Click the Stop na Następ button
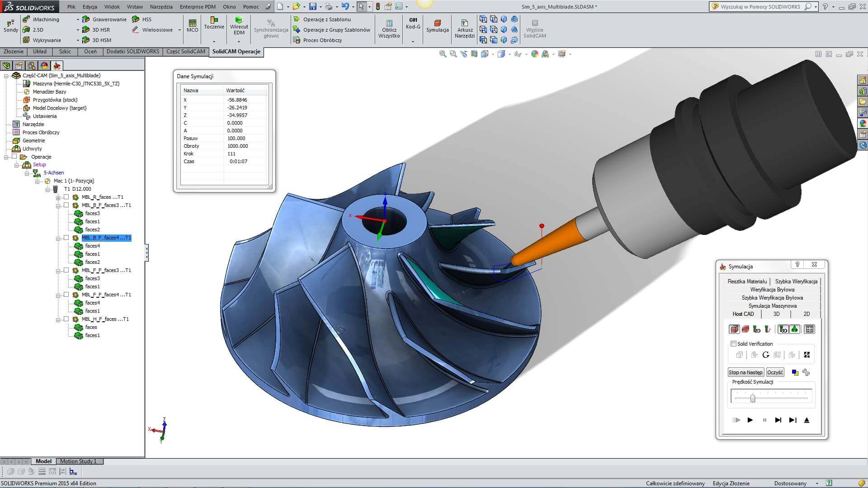This screenshot has width=868, height=488. click(745, 372)
